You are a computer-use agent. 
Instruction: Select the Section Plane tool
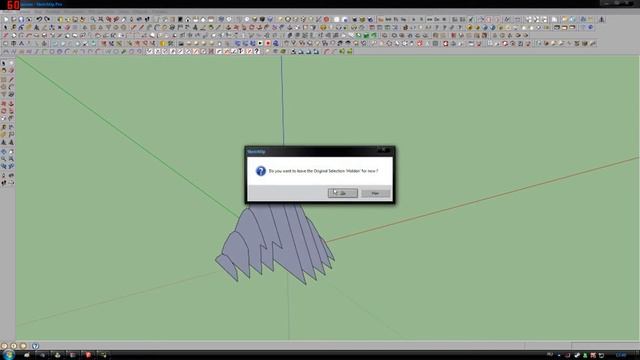click(x=11, y=182)
